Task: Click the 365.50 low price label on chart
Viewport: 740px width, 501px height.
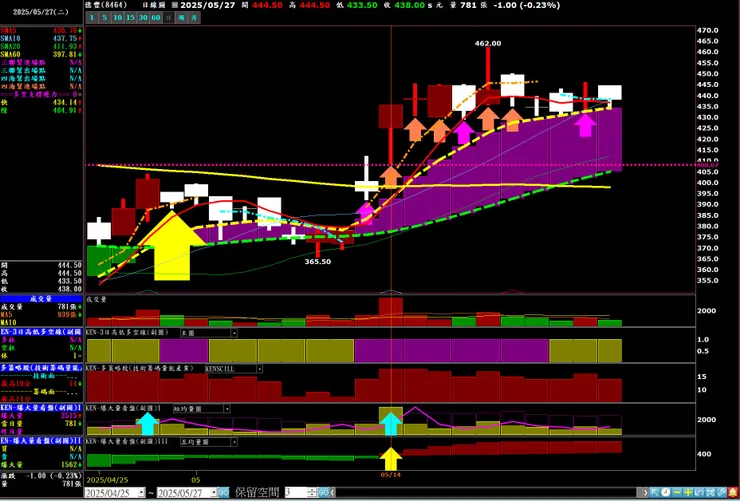Action: pyautogui.click(x=317, y=261)
